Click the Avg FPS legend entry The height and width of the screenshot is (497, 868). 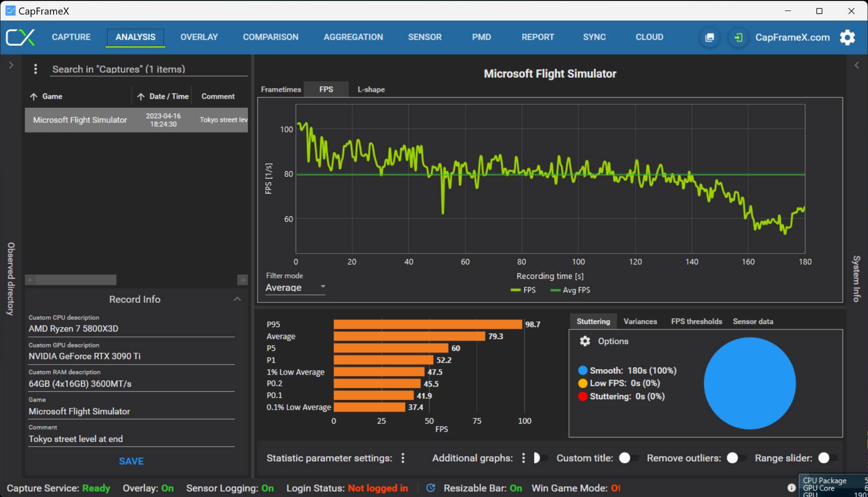point(570,290)
